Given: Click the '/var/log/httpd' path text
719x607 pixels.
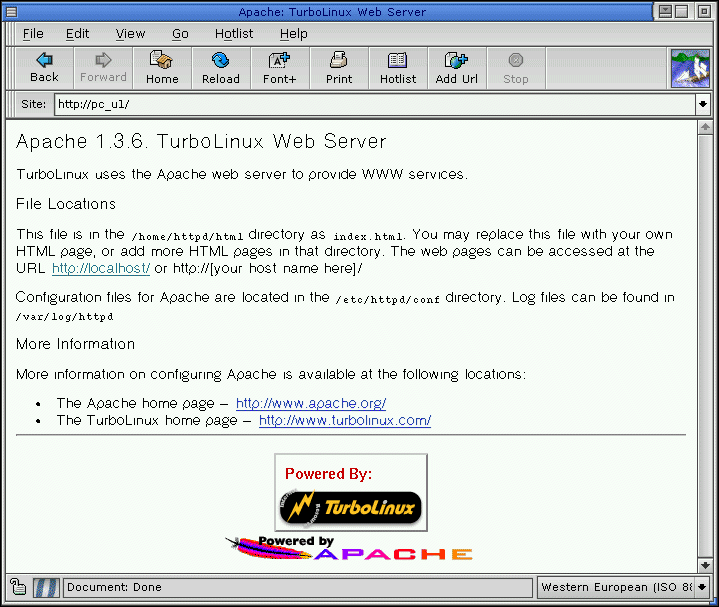Looking at the screenshot, I should point(64,317).
